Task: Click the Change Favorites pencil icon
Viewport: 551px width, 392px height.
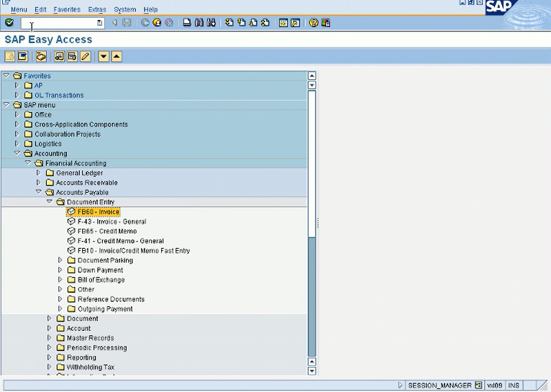Action: pyautogui.click(x=86, y=56)
